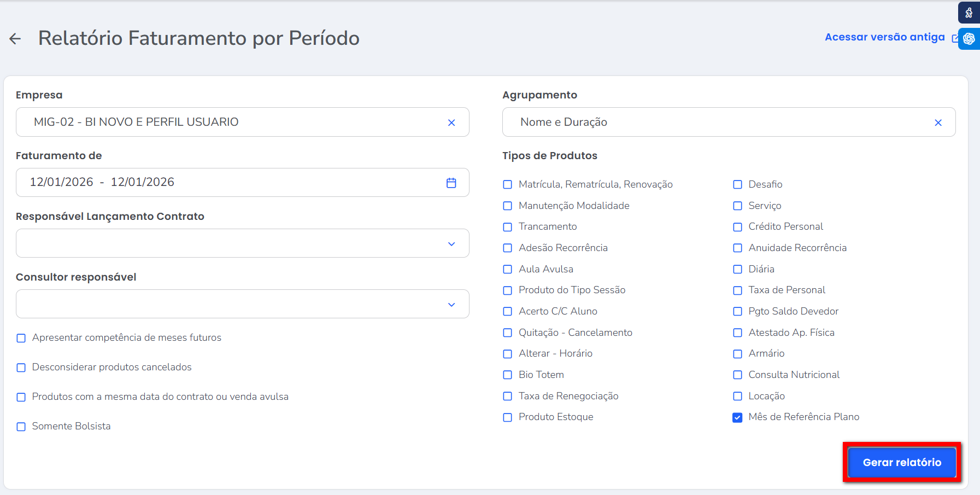Screen dimensions: 980x495
Task: Enable the Produto Estoque checkbox
Action: coord(508,417)
